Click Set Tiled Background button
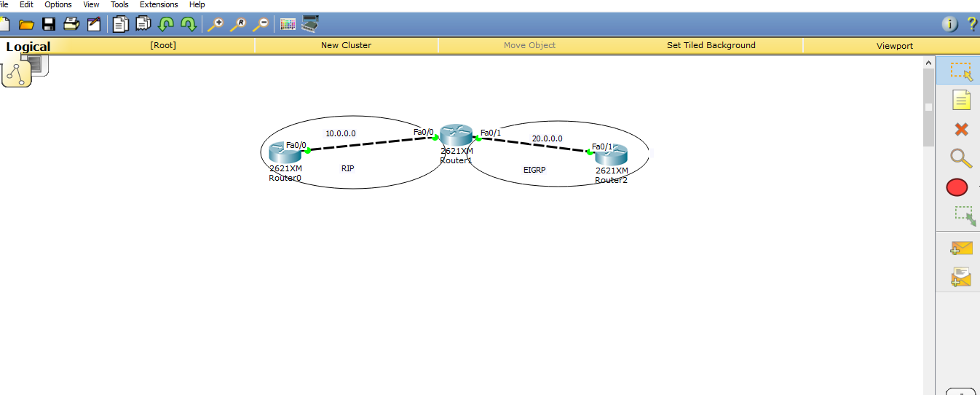Viewport: 980px width, 395px height. pos(711,45)
